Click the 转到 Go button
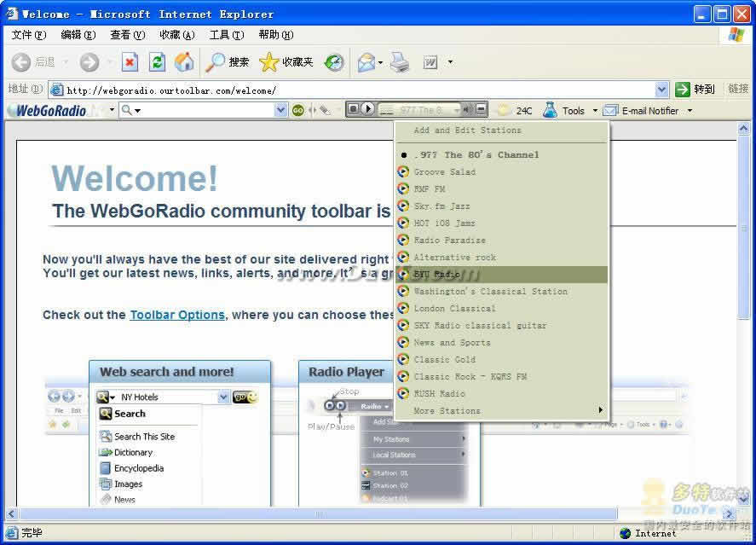 695,90
